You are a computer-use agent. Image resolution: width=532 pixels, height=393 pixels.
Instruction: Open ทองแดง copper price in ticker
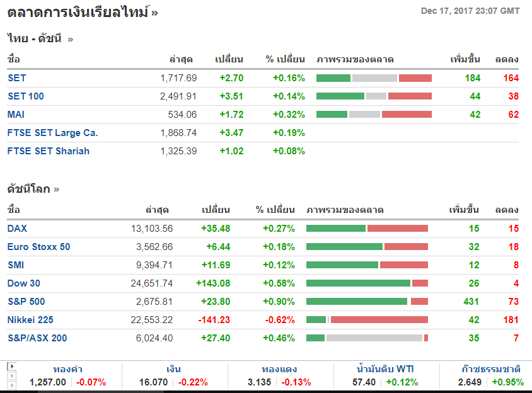pos(280,369)
